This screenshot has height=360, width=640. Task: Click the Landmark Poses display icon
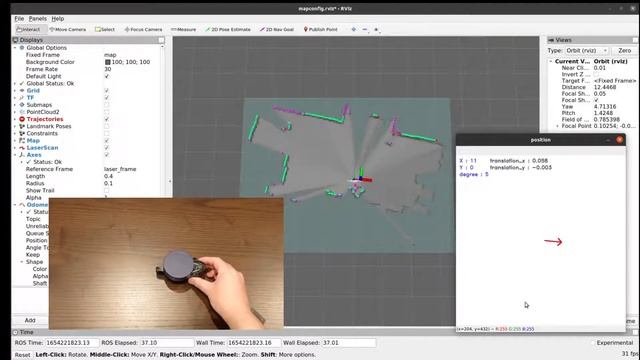pos(22,126)
